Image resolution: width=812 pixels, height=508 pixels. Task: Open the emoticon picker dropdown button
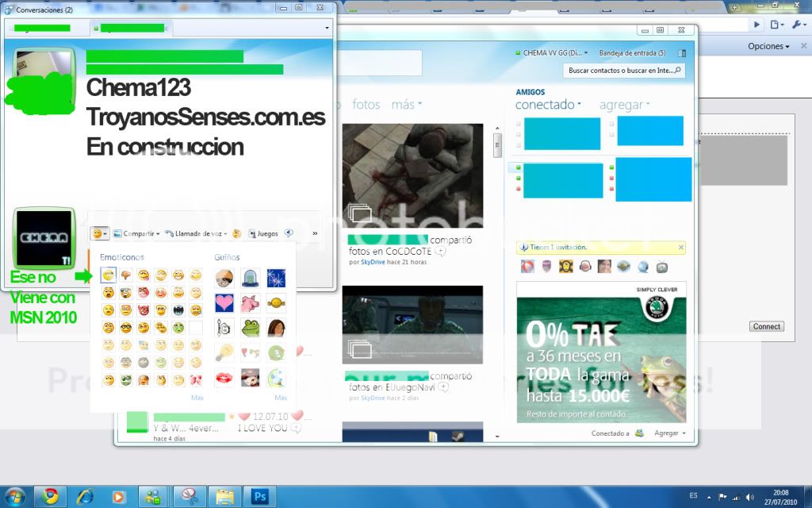tap(99, 234)
